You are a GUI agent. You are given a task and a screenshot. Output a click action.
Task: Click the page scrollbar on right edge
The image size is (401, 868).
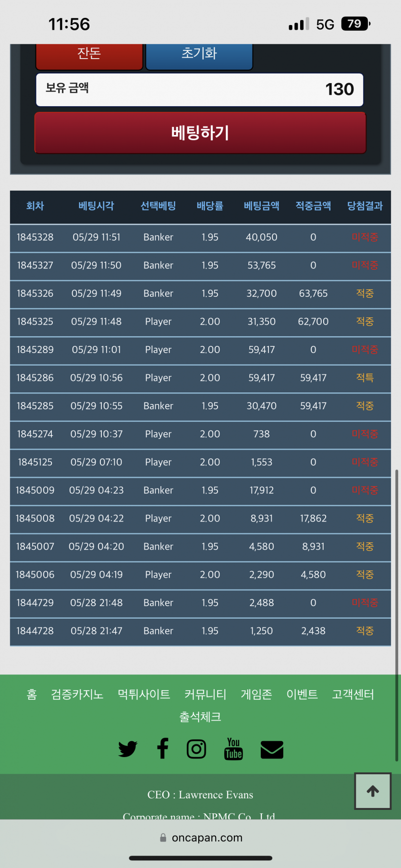click(x=397, y=615)
